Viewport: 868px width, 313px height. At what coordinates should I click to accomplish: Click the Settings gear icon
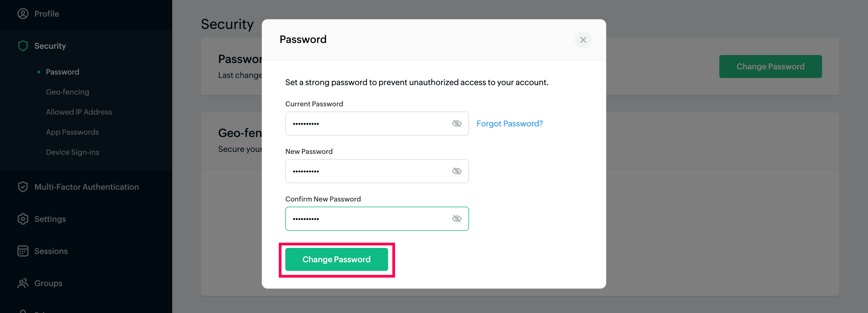coord(23,219)
